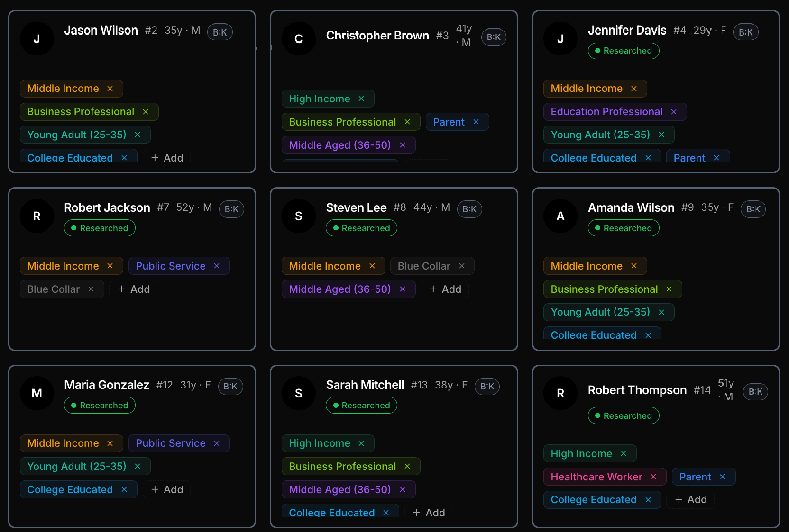
Task: Remove the Blue Collar tag from Robert Jackson
Action: tap(92, 289)
